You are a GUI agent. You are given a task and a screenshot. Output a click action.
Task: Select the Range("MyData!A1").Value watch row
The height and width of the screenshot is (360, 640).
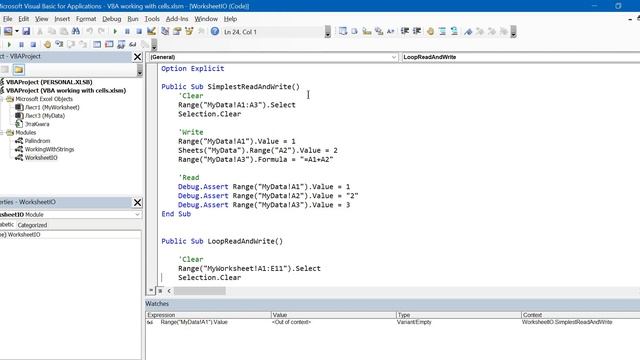click(x=393, y=322)
